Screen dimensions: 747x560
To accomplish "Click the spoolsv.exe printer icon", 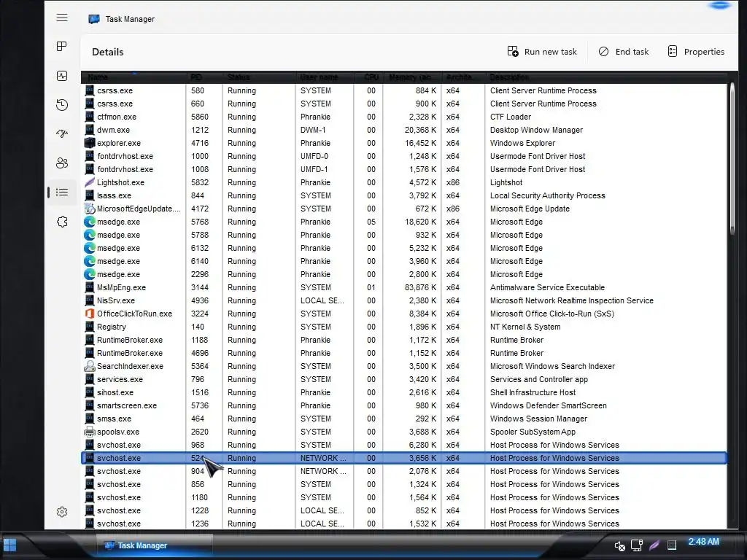I will click(x=90, y=432).
